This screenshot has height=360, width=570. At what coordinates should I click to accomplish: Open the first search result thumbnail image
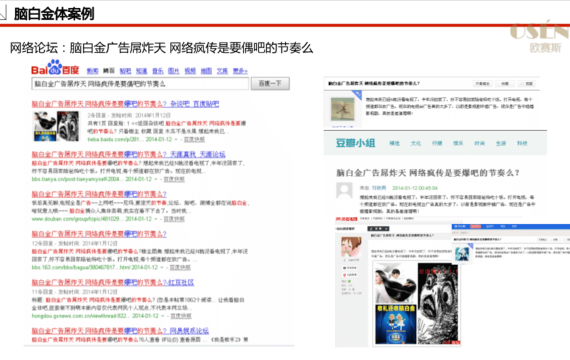click(x=56, y=127)
